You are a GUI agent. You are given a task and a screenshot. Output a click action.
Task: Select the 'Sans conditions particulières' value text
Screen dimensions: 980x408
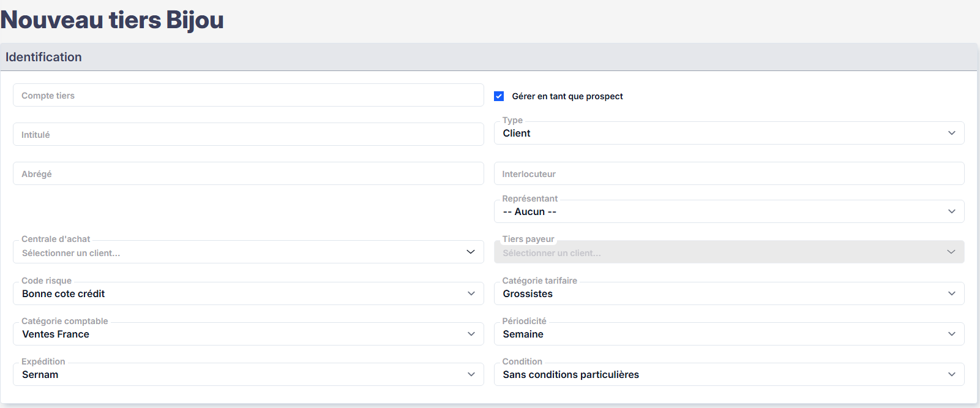[x=570, y=374]
